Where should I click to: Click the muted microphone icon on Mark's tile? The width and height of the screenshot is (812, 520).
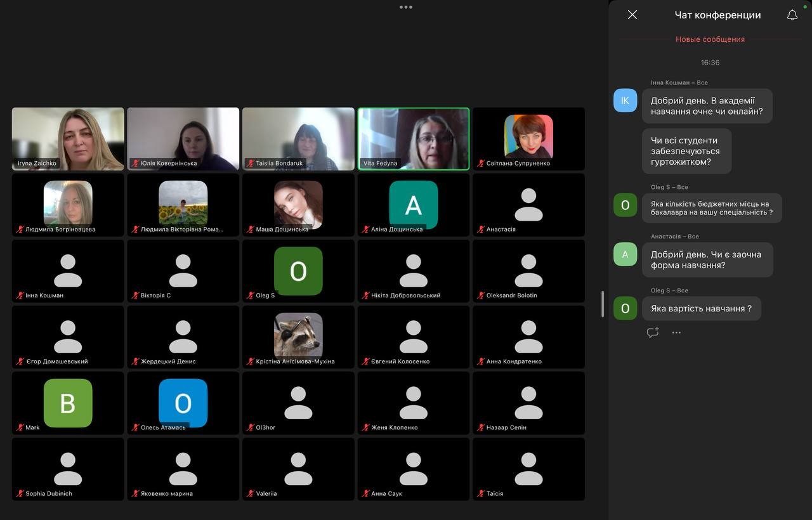coord(20,427)
